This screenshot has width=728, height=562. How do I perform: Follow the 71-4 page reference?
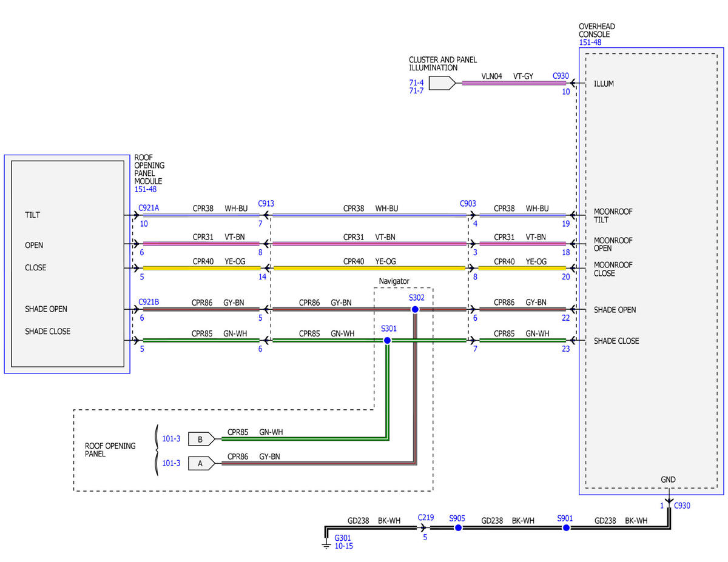(416, 82)
